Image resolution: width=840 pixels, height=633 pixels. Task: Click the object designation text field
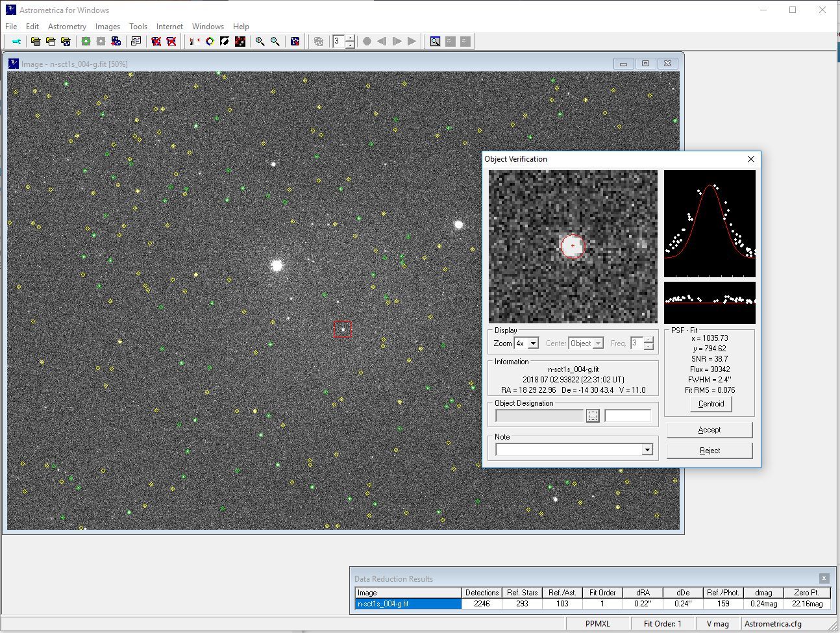click(627, 416)
